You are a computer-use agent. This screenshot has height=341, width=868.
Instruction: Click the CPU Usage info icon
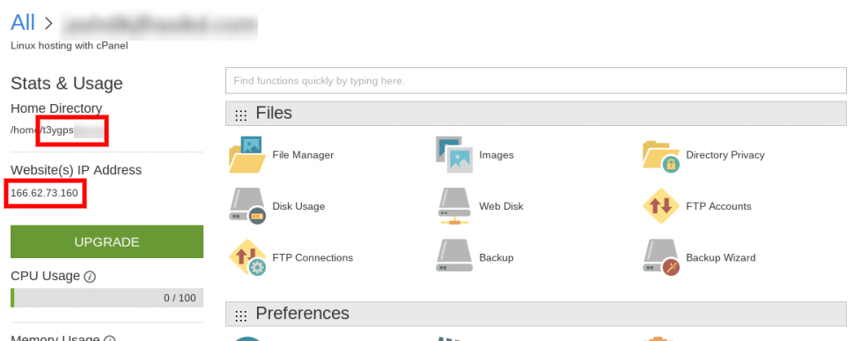tap(90, 277)
